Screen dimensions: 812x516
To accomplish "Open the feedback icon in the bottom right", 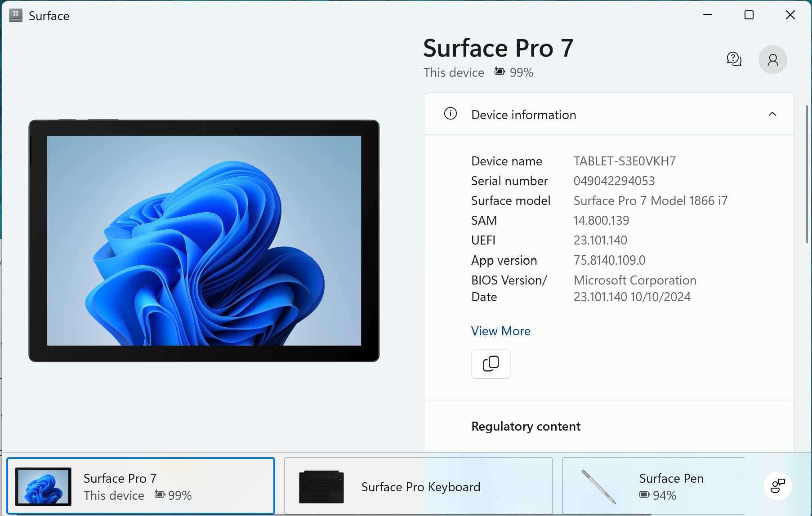I will pyautogui.click(x=777, y=486).
